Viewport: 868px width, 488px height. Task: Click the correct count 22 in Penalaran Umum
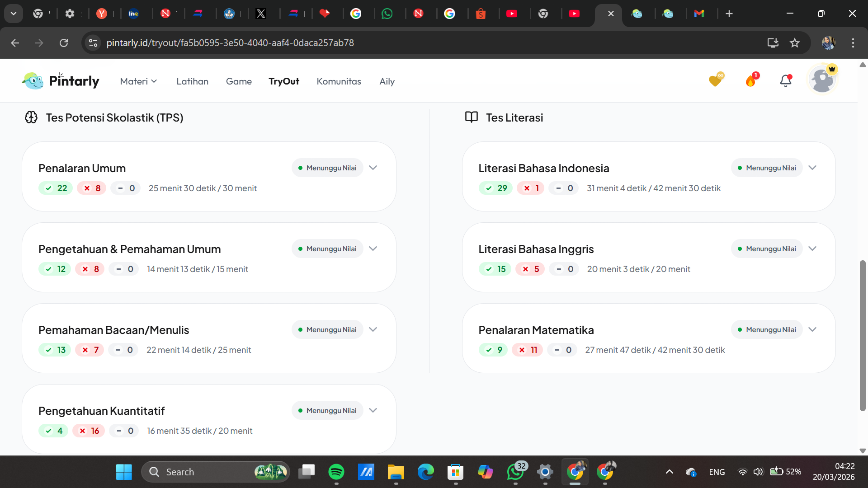[x=56, y=188]
